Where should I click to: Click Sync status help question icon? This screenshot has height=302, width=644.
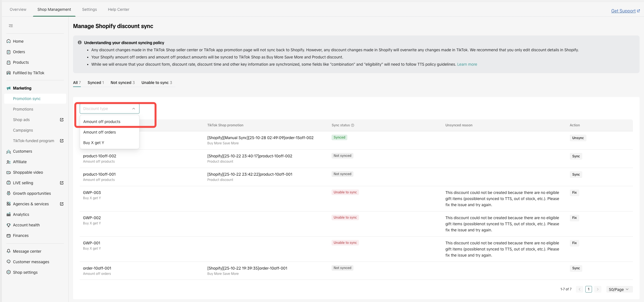tap(353, 125)
